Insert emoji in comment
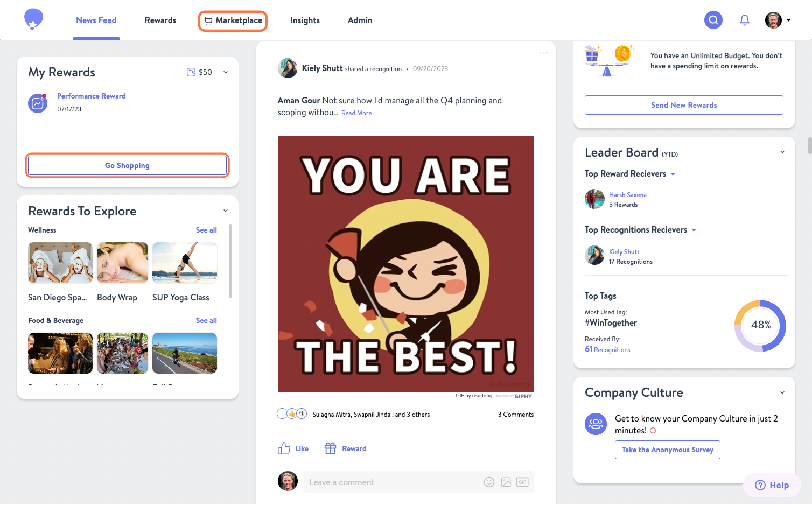 (489, 482)
